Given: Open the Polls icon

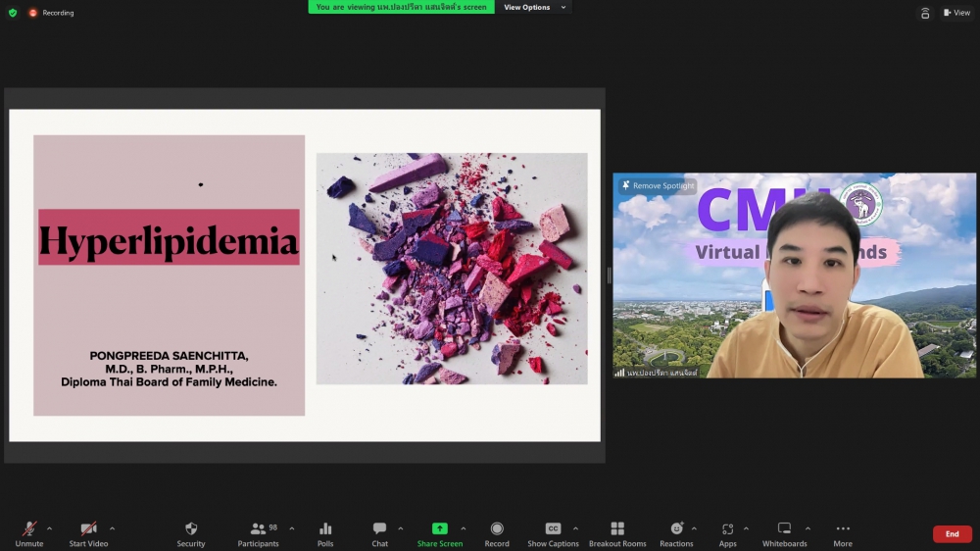Looking at the screenshot, I should [x=325, y=529].
